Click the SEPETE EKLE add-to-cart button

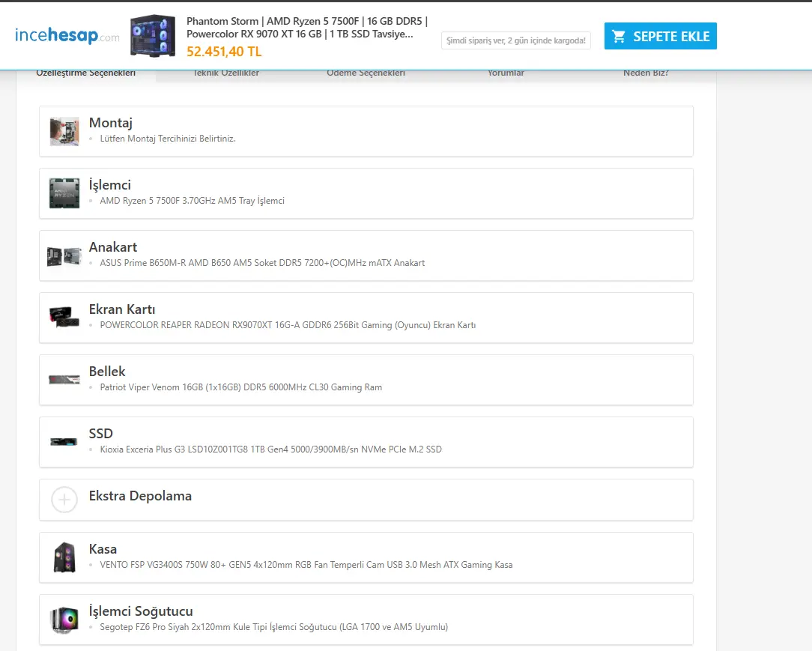pos(660,36)
